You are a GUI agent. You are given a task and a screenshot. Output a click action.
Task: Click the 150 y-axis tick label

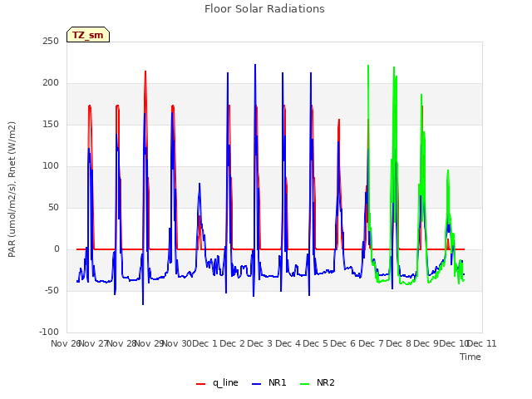(51, 124)
